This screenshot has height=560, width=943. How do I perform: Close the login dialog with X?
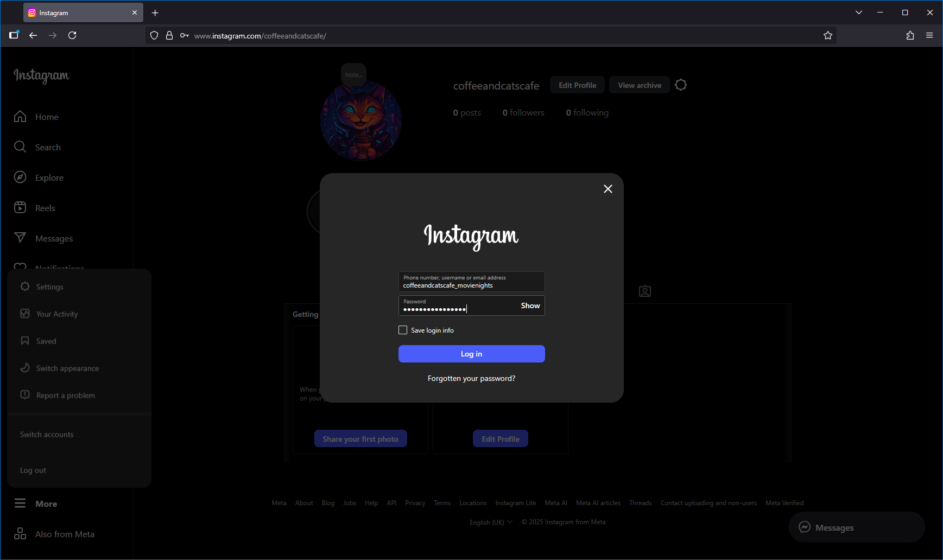click(607, 189)
